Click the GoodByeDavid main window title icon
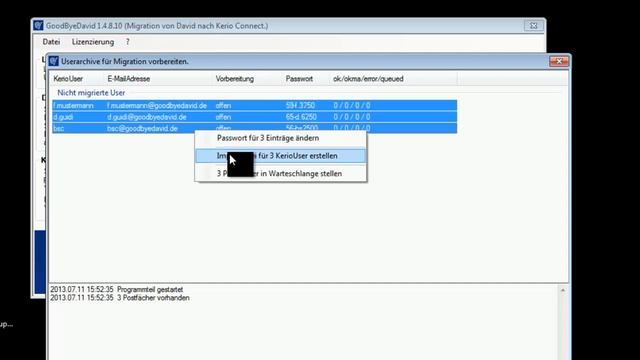The height and width of the screenshot is (360, 640). pyautogui.click(x=38, y=25)
